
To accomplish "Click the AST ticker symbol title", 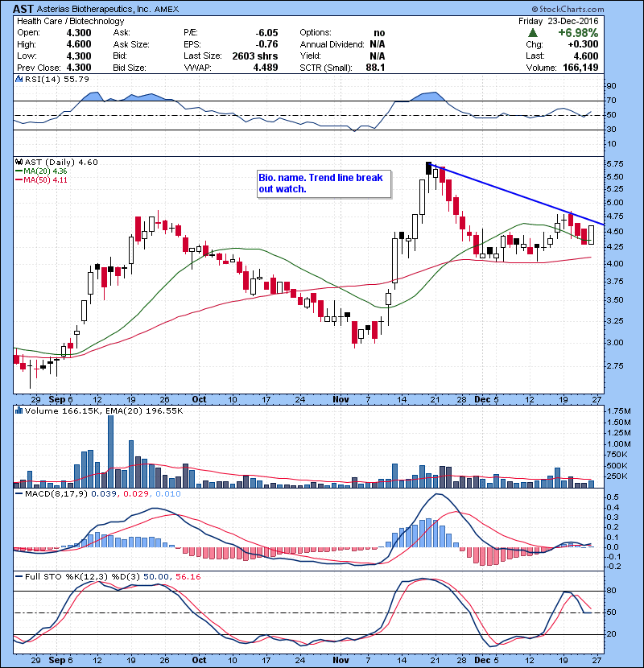I will click(x=23, y=9).
